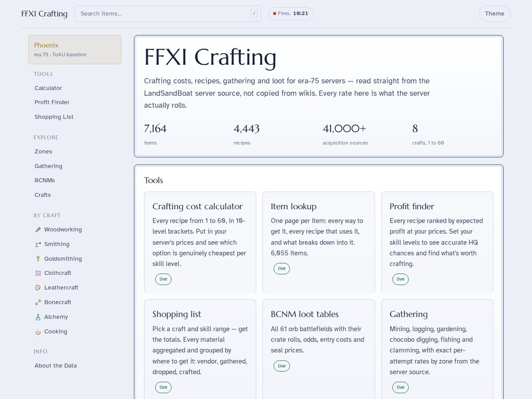The image size is (532, 399).
Task: Click live badge under Gathering card
Action: tap(400, 387)
